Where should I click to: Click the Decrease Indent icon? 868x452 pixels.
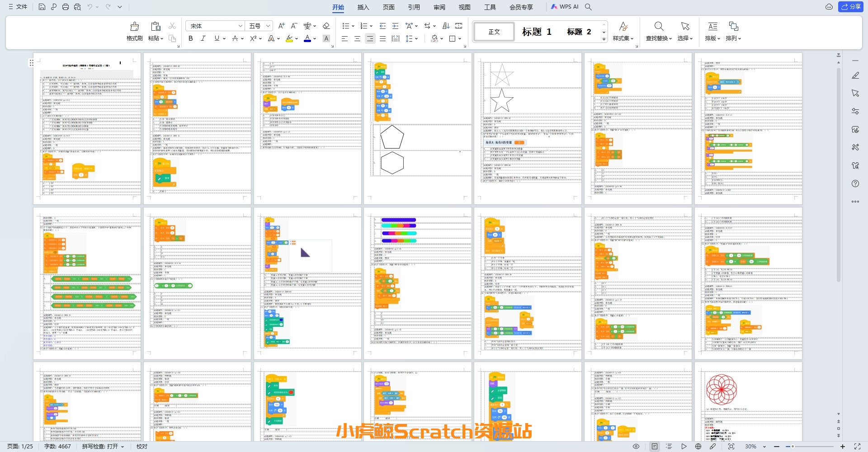pyautogui.click(x=382, y=26)
